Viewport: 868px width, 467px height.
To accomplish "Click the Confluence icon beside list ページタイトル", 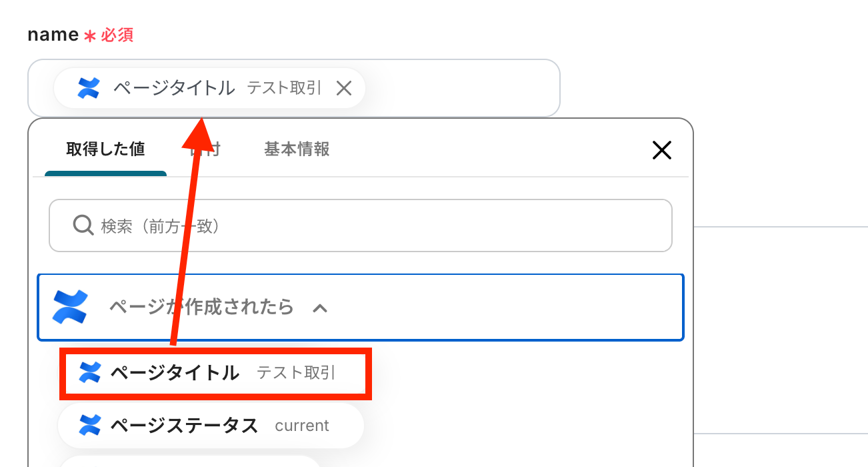I will (x=89, y=373).
